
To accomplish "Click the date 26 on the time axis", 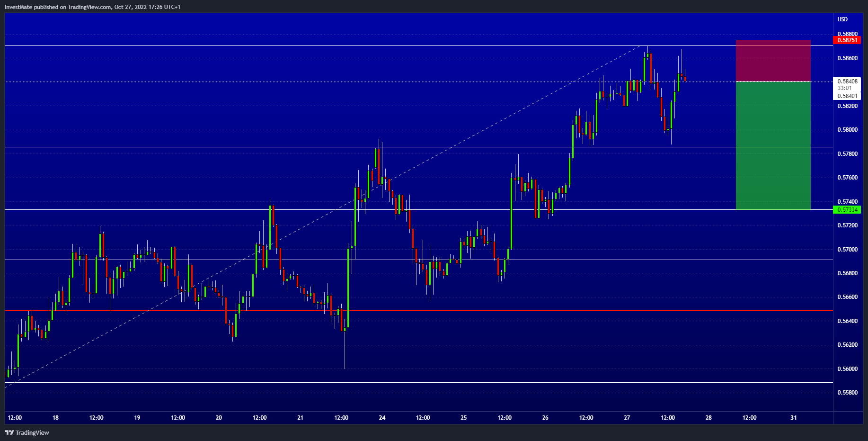I will click(545, 418).
